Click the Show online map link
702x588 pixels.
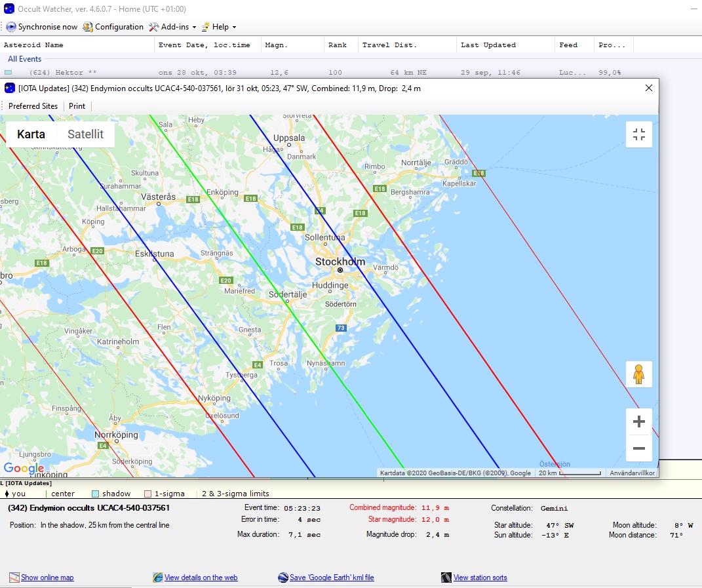47,578
